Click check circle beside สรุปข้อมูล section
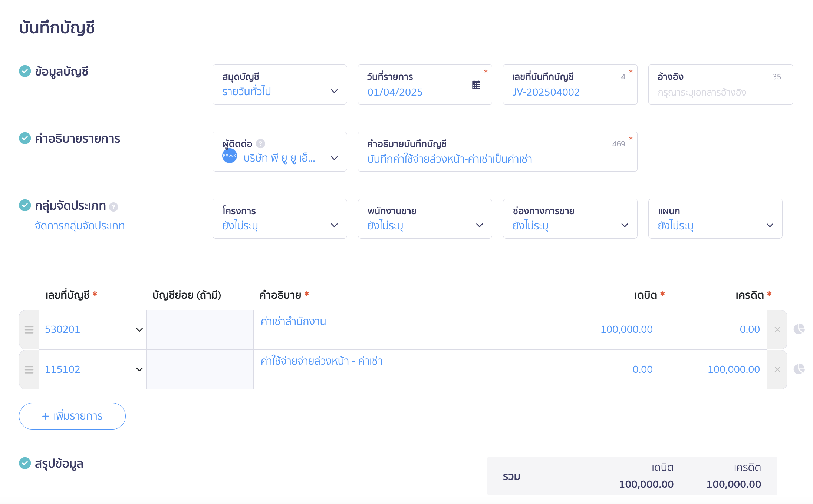Screen dimensions: 813x504 pyautogui.click(x=25, y=463)
